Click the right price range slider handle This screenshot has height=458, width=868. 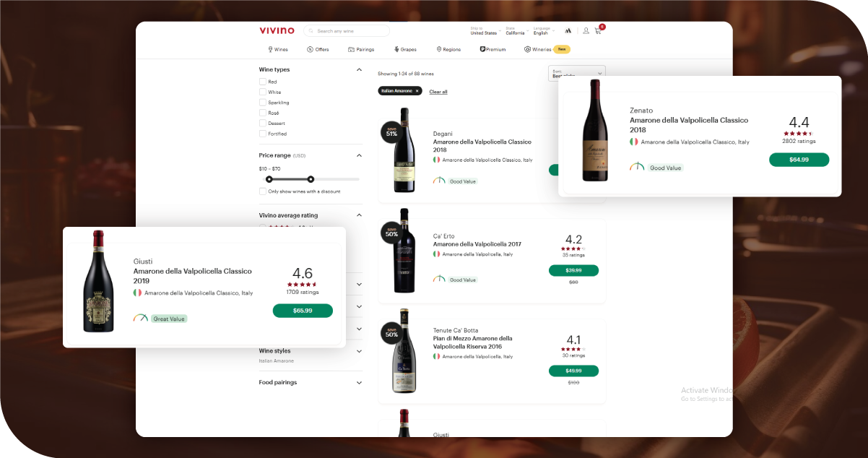click(311, 179)
